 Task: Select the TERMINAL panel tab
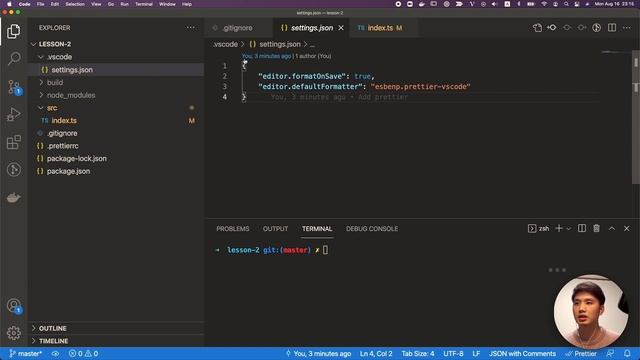[317, 229]
